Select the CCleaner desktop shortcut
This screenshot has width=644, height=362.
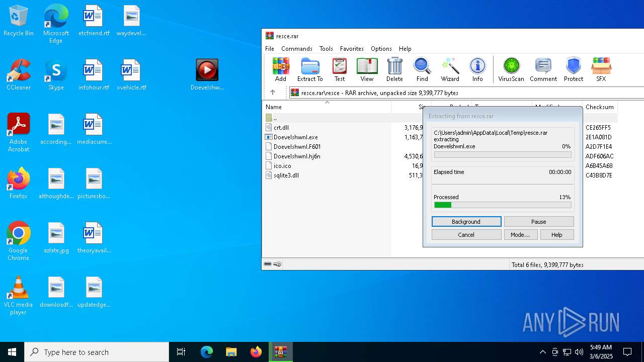(x=19, y=75)
